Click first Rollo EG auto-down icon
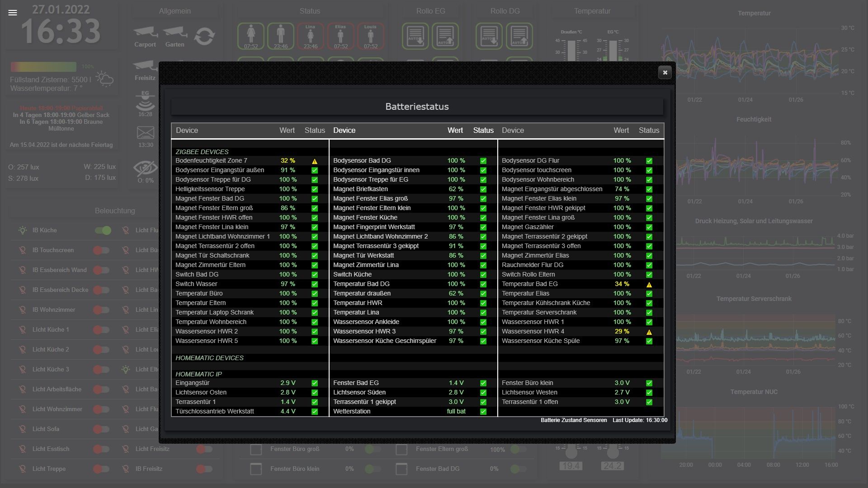 pyautogui.click(x=415, y=36)
